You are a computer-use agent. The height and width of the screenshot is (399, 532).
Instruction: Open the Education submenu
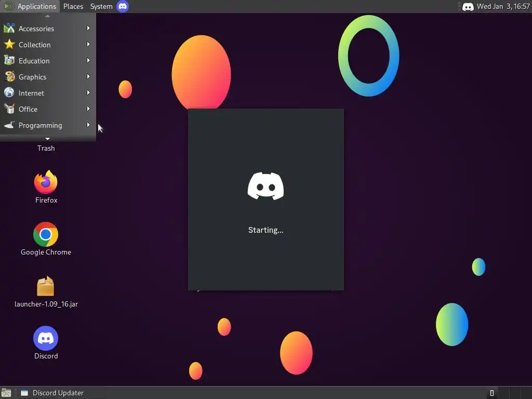tap(47, 61)
